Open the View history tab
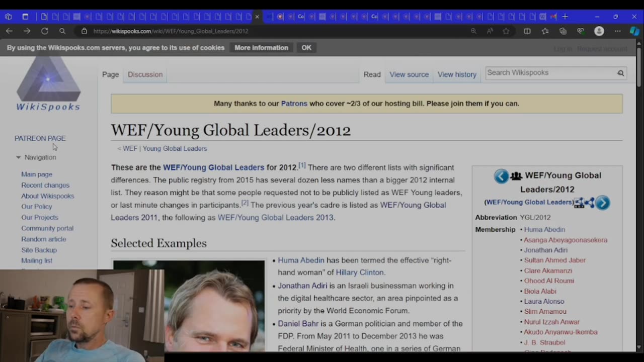Screen dimensions: 644x362 click(x=457, y=74)
